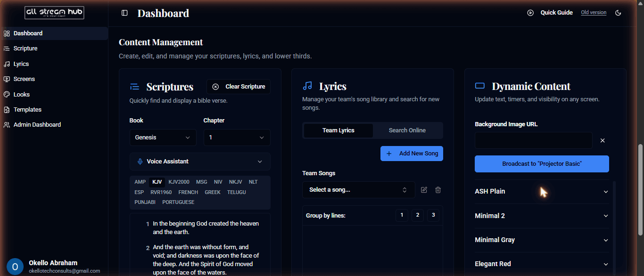
Task: Open Scripture page from sidebar
Action: pos(54,49)
